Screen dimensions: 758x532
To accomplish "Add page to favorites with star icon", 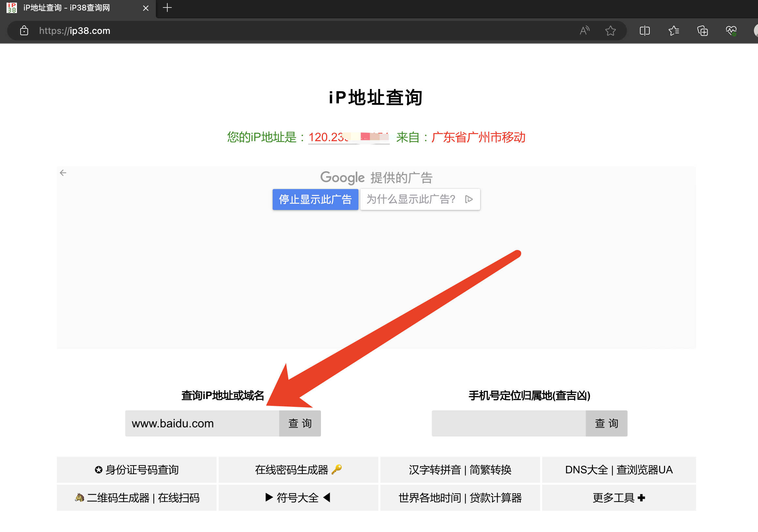I will pyautogui.click(x=610, y=31).
